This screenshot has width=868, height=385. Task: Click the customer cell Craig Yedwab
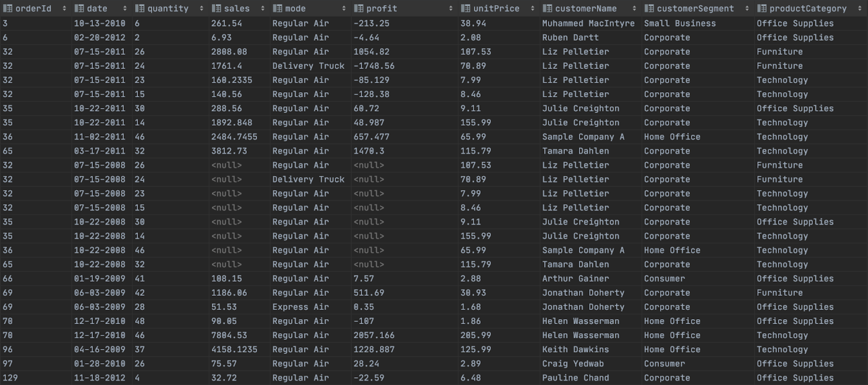573,363
